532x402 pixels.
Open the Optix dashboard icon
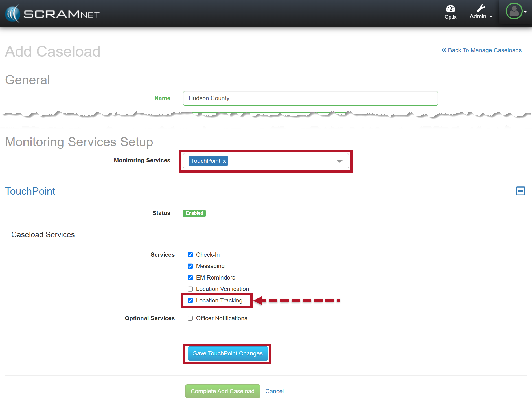[450, 12]
